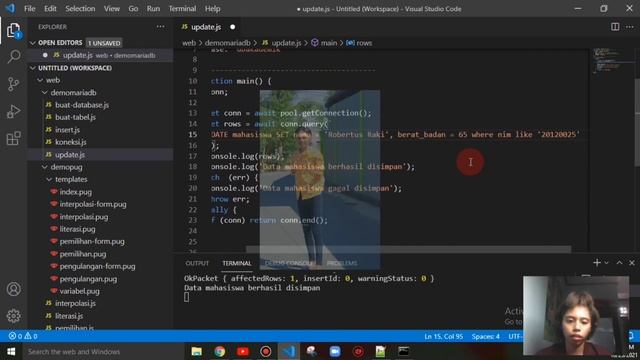
Task: Click Spaces: 4 indentation setting
Action: [x=486, y=336]
